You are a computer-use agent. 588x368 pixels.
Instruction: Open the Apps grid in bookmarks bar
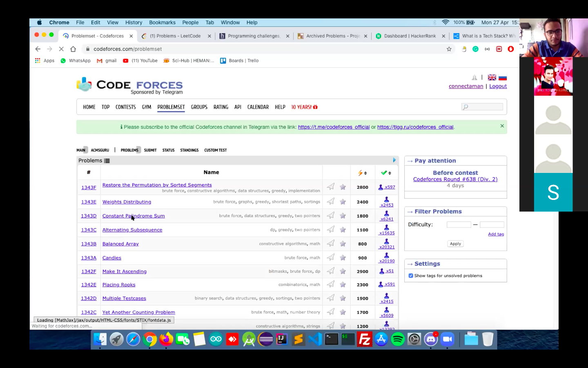45,61
